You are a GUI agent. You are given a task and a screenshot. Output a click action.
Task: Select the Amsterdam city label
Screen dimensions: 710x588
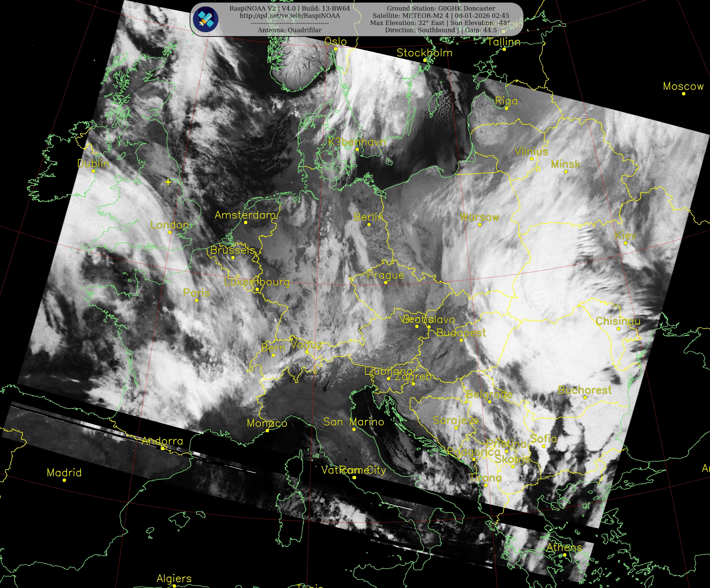246,215
